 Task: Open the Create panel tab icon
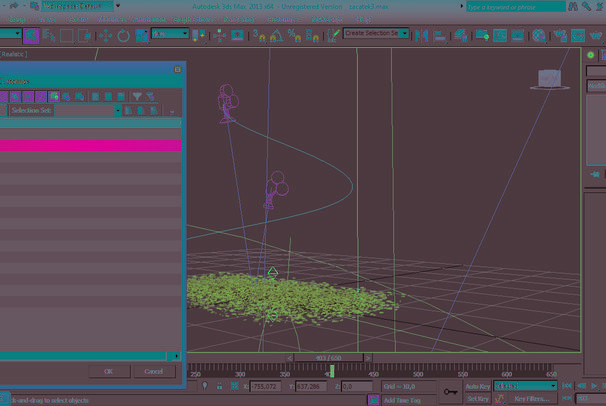[591, 55]
